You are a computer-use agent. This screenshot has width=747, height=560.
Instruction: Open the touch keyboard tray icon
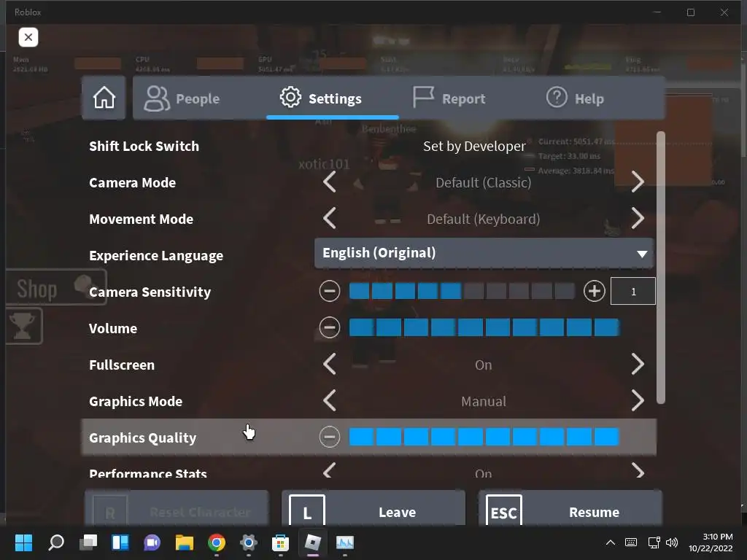(x=631, y=542)
